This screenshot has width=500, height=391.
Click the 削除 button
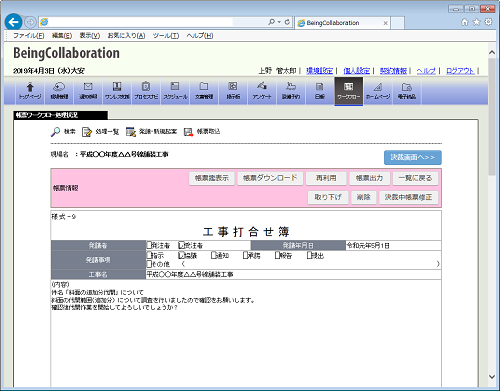click(364, 197)
